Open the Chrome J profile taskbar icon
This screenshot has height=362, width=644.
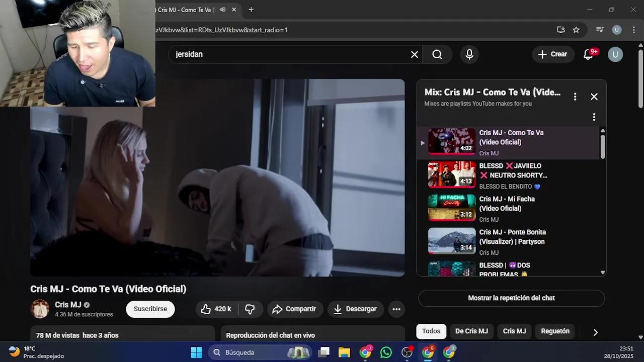(365, 352)
